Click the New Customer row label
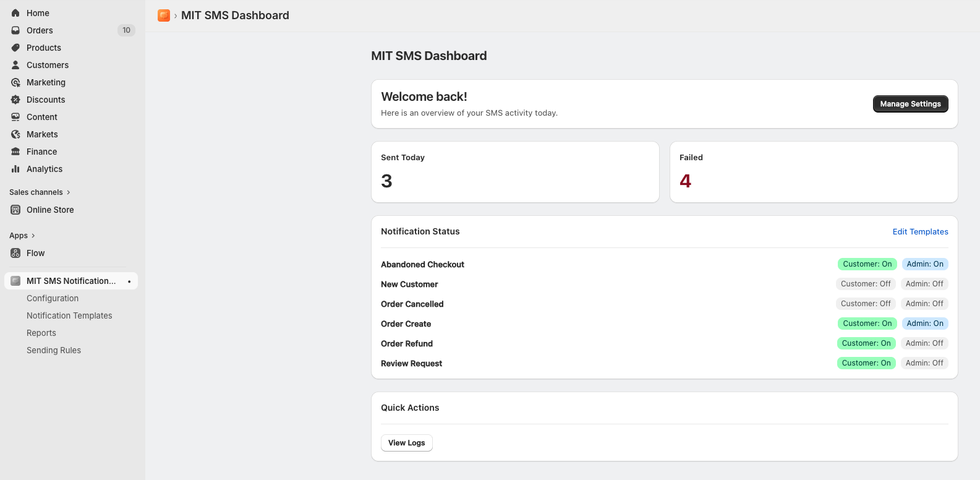 409,285
